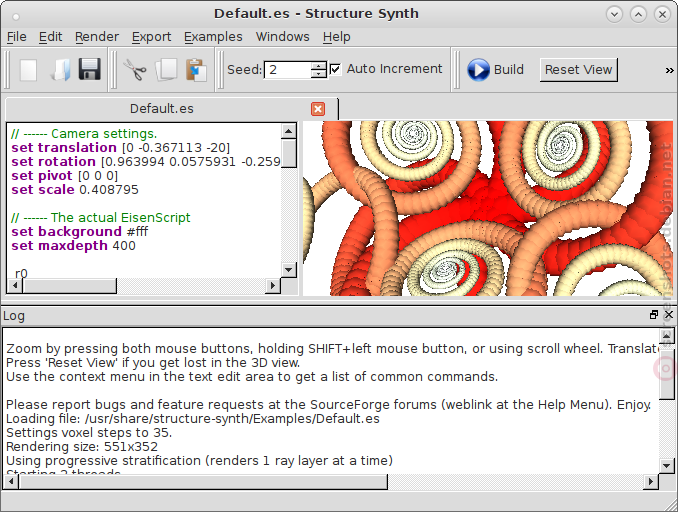
Task: Click the 3D spiral render preview
Action: 488,208
